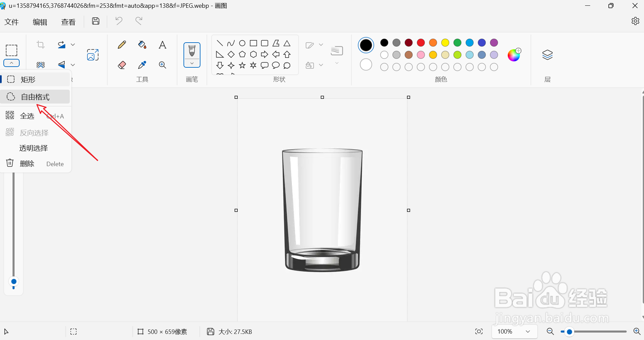Select the Text tool
644x340 pixels.
coord(163,45)
